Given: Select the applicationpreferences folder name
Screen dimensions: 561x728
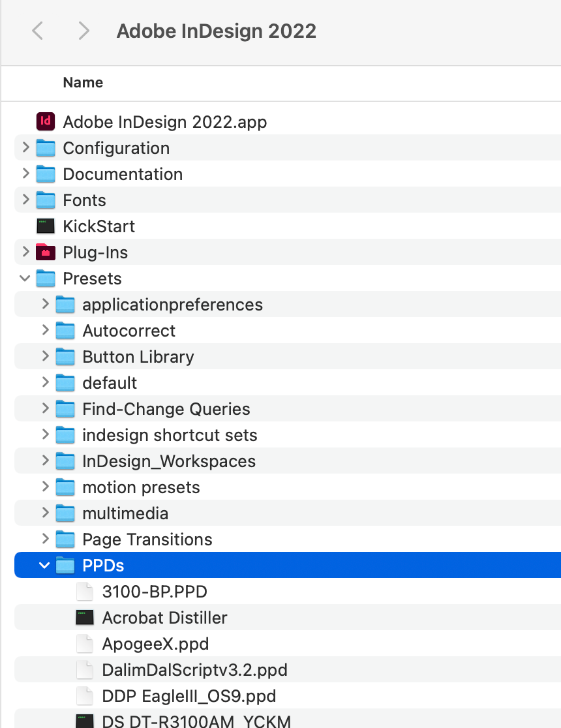Looking at the screenshot, I should tap(173, 305).
